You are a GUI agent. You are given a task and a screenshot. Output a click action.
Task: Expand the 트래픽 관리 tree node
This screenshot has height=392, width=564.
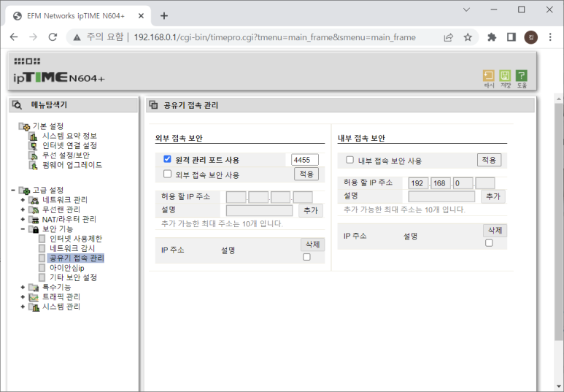[x=23, y=297]
